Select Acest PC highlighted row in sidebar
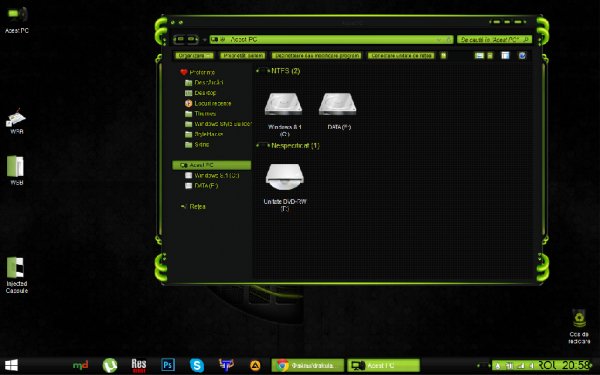Image resolution: width=600 pixels, height=375 pixels. (212, 165)
